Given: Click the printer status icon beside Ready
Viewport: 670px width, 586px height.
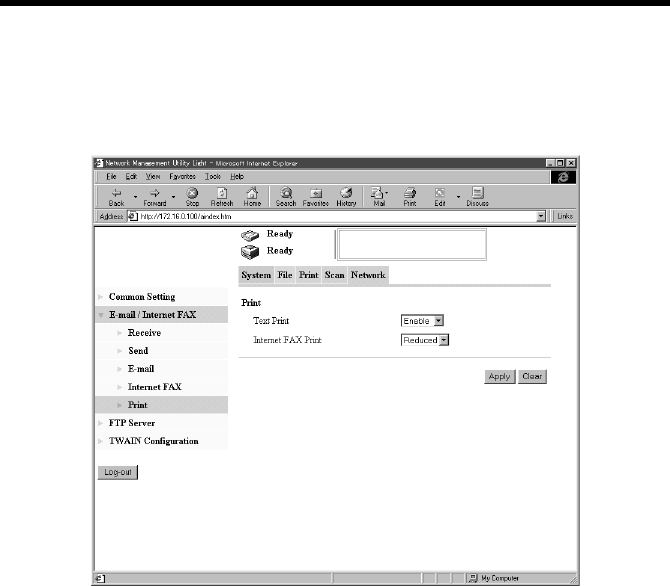Looking at the screenshot, I should [250, 252].
